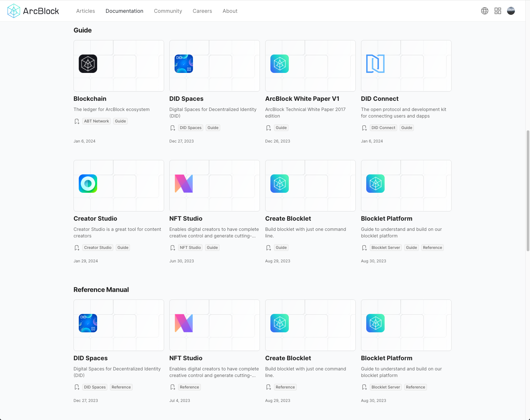Toggle bookmark on Reference Manual Blocklet Platform
The height and width of the screenshot is (420, 530).
[x=364, y=387]
